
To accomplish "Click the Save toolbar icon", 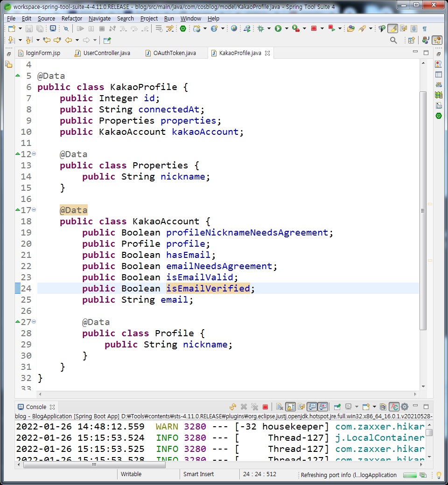I will coord(29,29).
